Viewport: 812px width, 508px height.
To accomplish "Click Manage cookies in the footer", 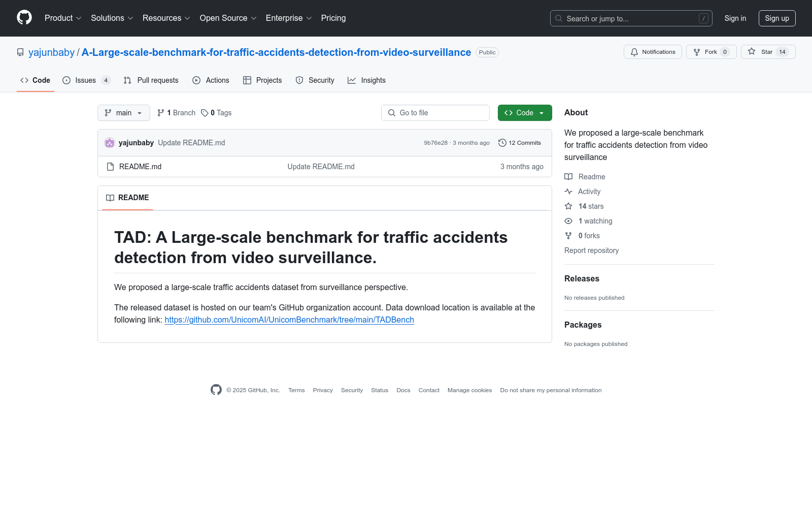I will [469, 390].
